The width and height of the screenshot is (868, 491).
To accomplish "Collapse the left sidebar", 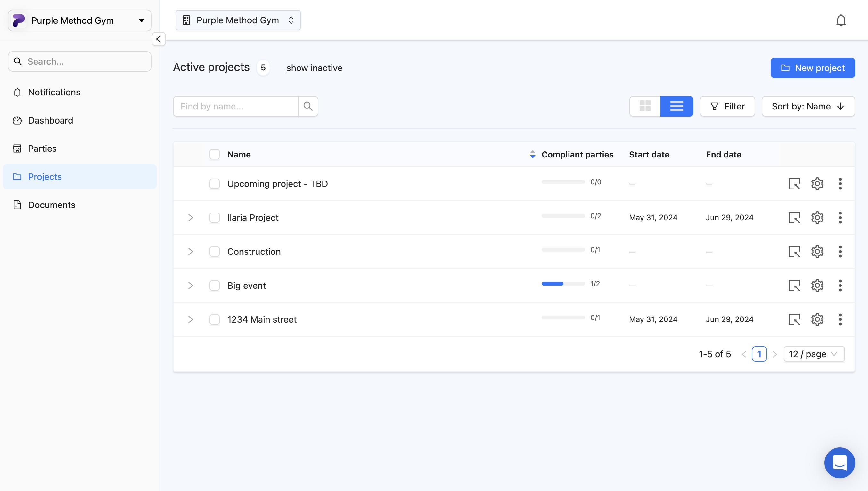I will click(159, 39).
